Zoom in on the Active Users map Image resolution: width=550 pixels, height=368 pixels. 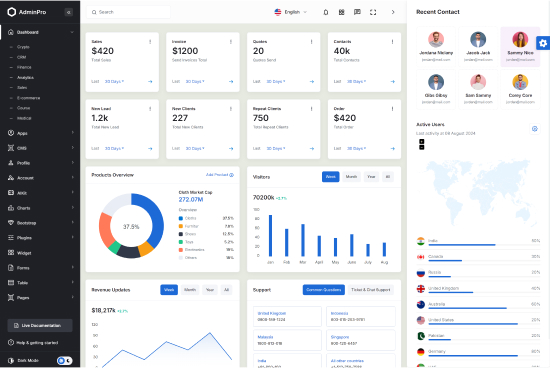coord(422,141)
